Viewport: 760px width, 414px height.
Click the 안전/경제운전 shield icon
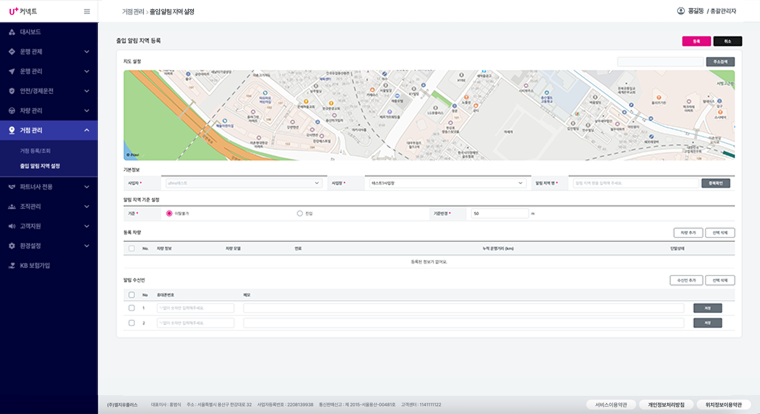(12, 91)
